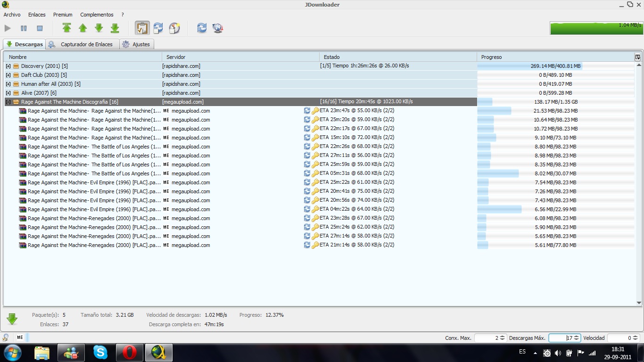Collapse Rage Against The Machine Discografia package
This screenshot has width=644, height=362.
[8, 102]
